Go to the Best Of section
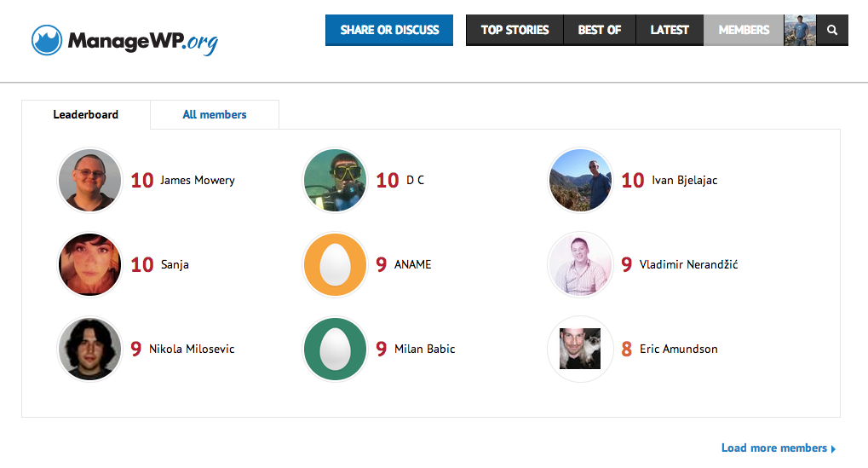This screenshot has width=868, height=468. (x=600, y=30)
